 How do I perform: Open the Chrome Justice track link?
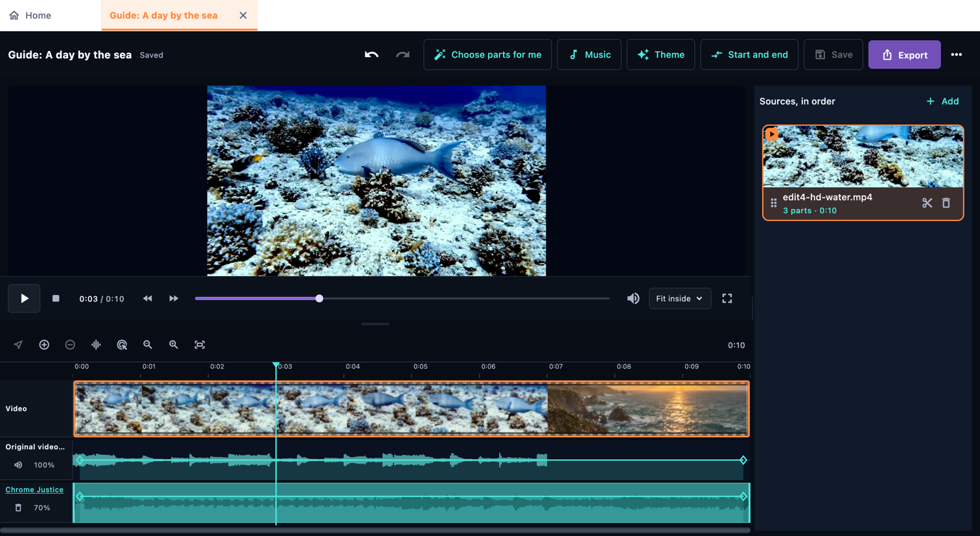pyautogui.click(x=34, y=489)
